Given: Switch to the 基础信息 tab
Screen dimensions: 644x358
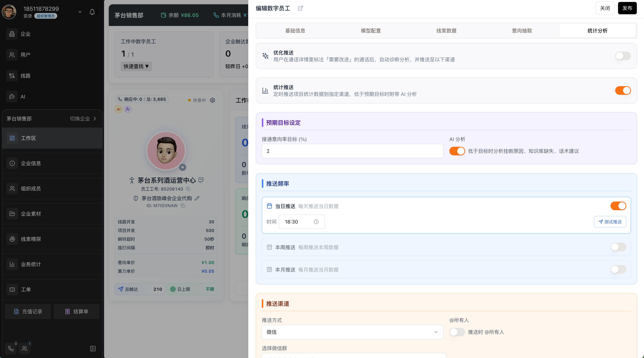Looking at the screenshot, I should click(295, 31).
